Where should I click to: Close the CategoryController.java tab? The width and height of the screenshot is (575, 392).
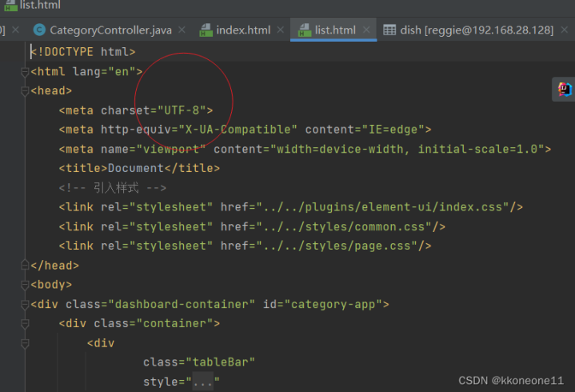[182, 30]
